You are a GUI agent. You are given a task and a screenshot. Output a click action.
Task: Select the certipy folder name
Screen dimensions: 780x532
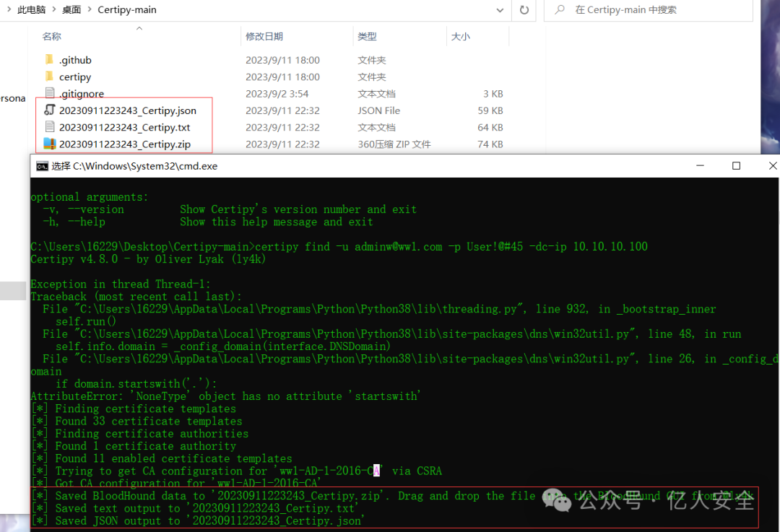click(x=75, y=77)
